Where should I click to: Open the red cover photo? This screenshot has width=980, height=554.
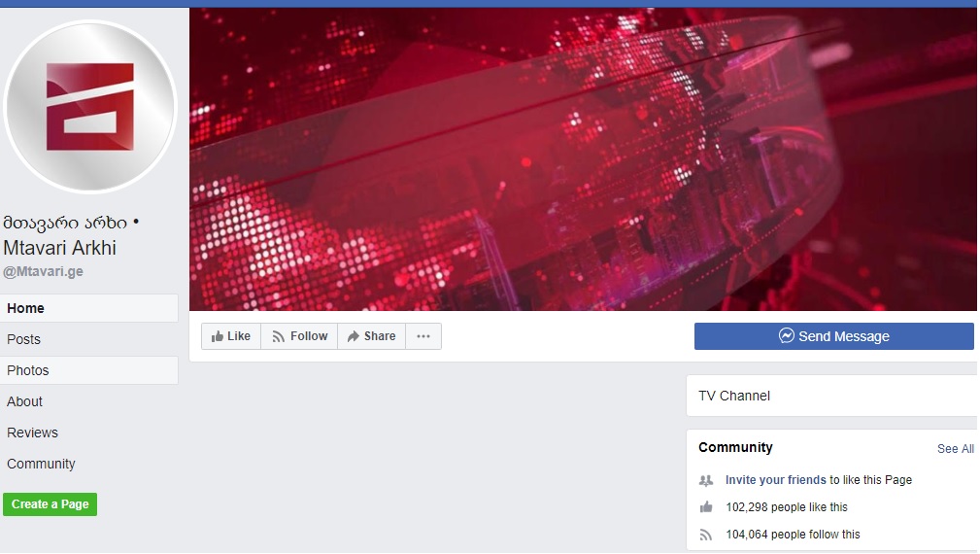583,158
